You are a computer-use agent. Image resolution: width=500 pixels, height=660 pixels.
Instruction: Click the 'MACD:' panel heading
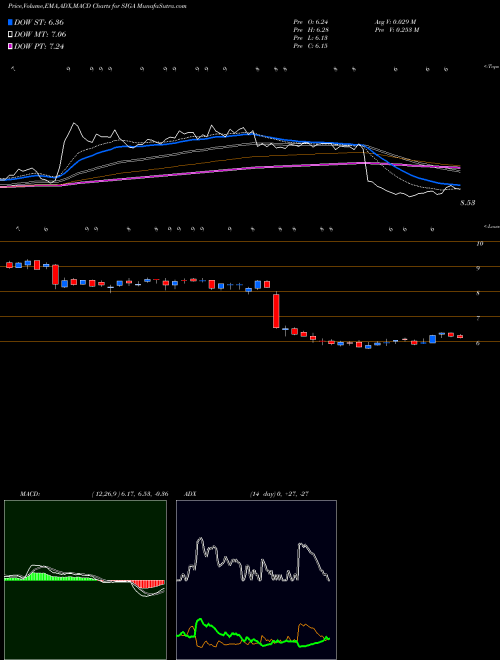30,494
